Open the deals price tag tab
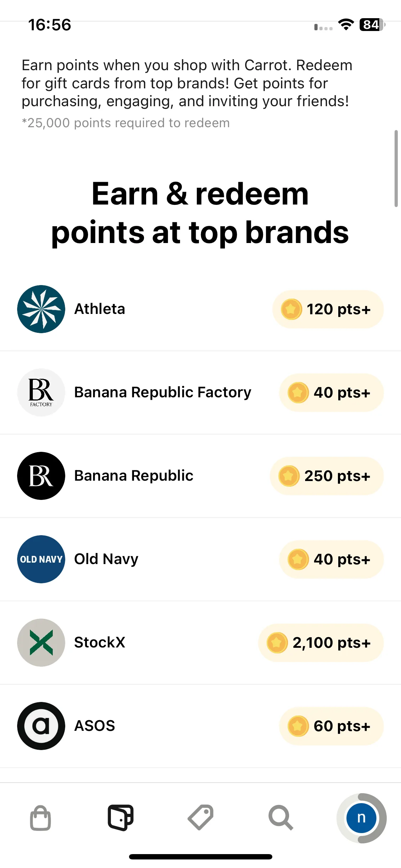Image resolution: width=401 pixels, height=868 pixels. pos(201,817)
